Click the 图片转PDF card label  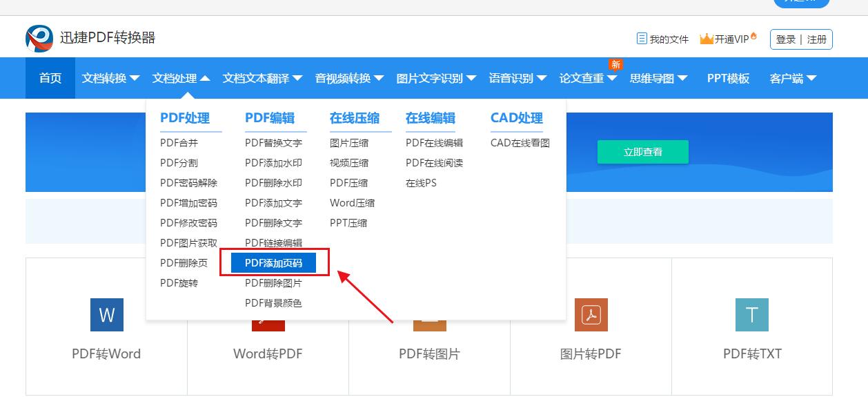click(591, 354)
